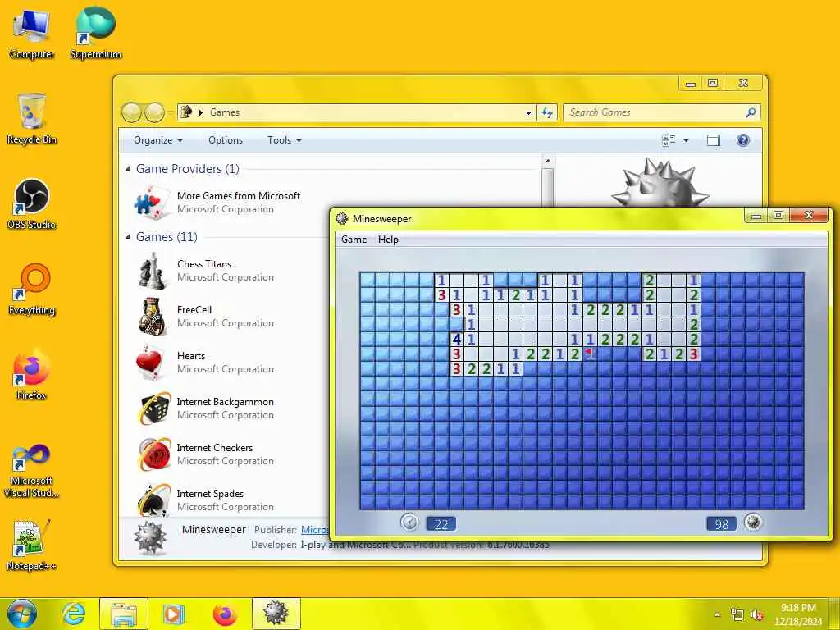The image size is (840, 630).
Task: Click the scroll up arrow in Games list
Action: click(x=547, y=161)
